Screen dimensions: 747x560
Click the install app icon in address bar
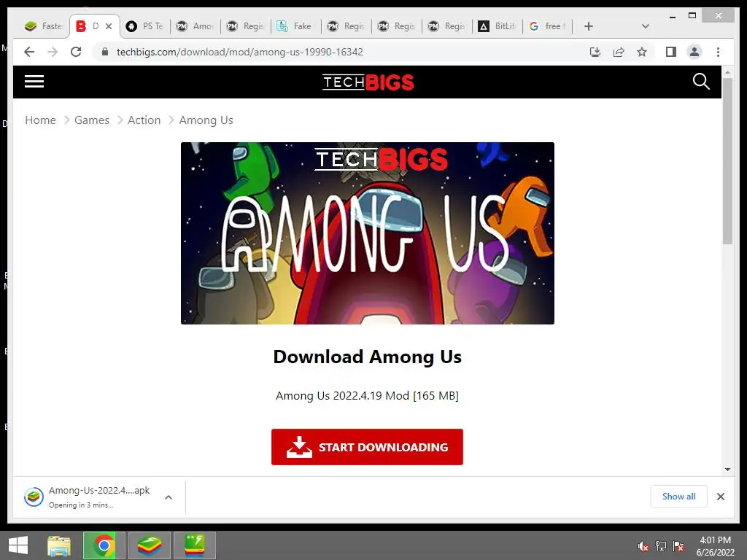tap(595, 52)
